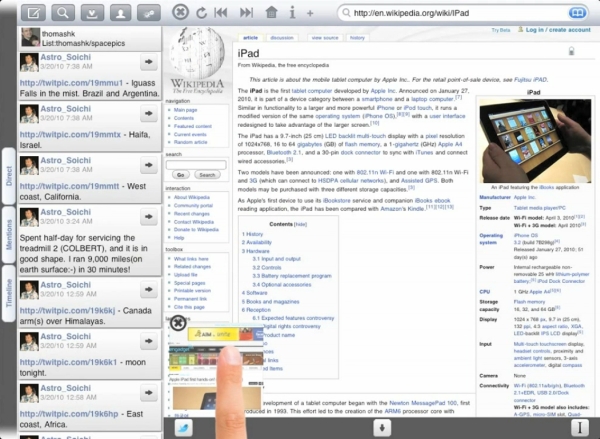This screenshot has width=600, height=439.
Task: Click What links here in toolbox
Action: [191, 259]
